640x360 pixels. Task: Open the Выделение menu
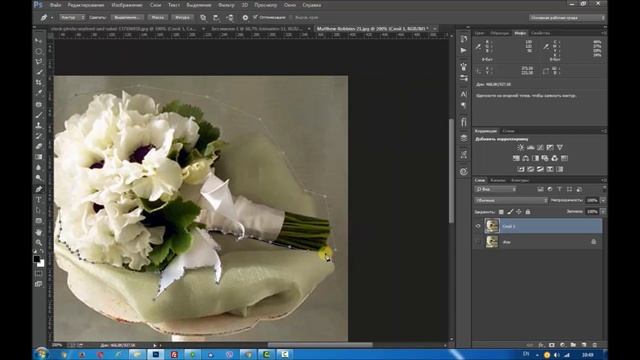pos(199,5)
